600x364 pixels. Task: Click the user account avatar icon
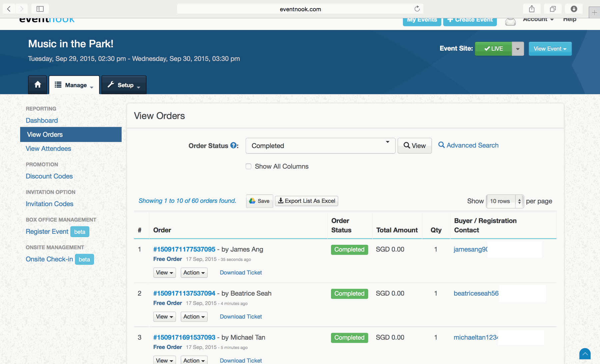pos(510,21)
